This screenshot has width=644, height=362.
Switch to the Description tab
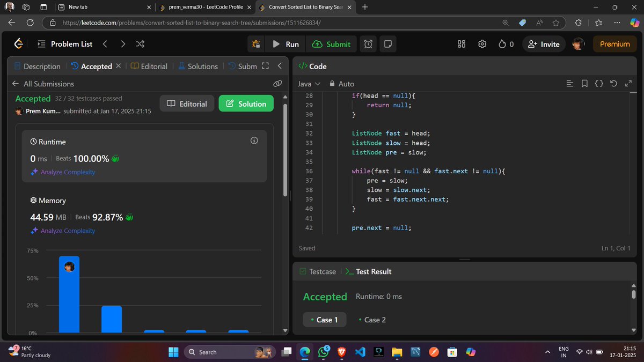tap(37, 66)
